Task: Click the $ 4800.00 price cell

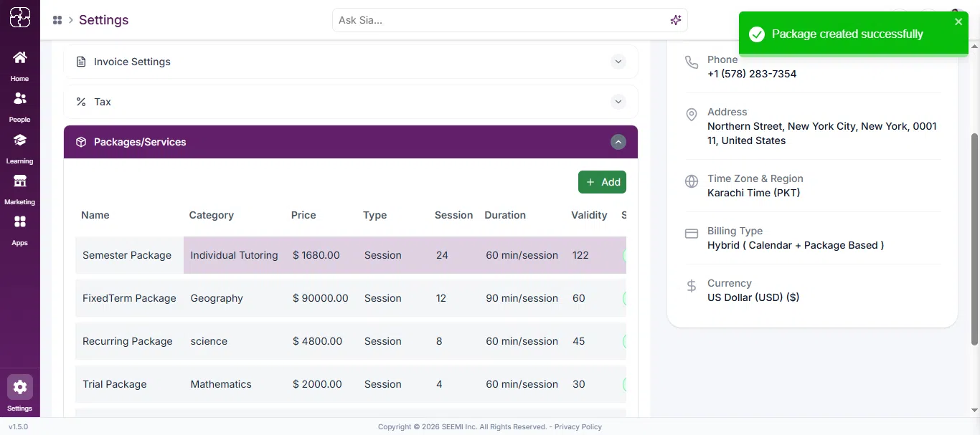Action: tap(318, 341)
